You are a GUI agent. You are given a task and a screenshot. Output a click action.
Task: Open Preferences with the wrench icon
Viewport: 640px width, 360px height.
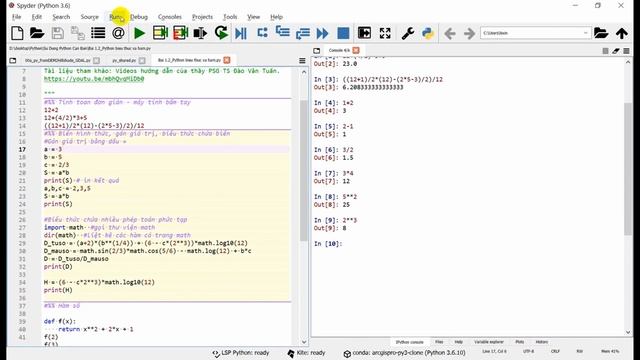pos(408,33)
